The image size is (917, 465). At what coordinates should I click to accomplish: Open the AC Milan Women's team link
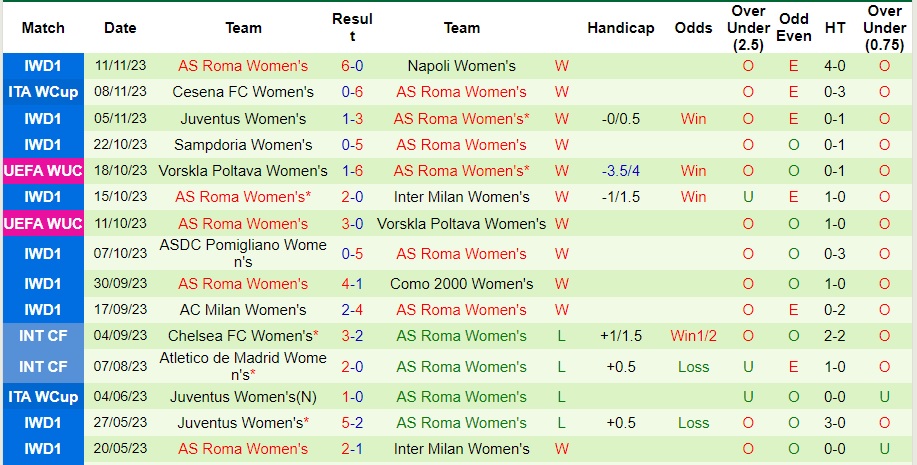[243, 310]
